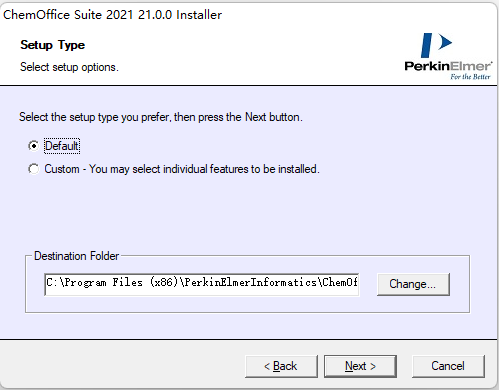The height and width of the screenshot is (390, 499).
Task: Click into the destination folder path field
Action: pyautogui.click(x=202, y=284)
